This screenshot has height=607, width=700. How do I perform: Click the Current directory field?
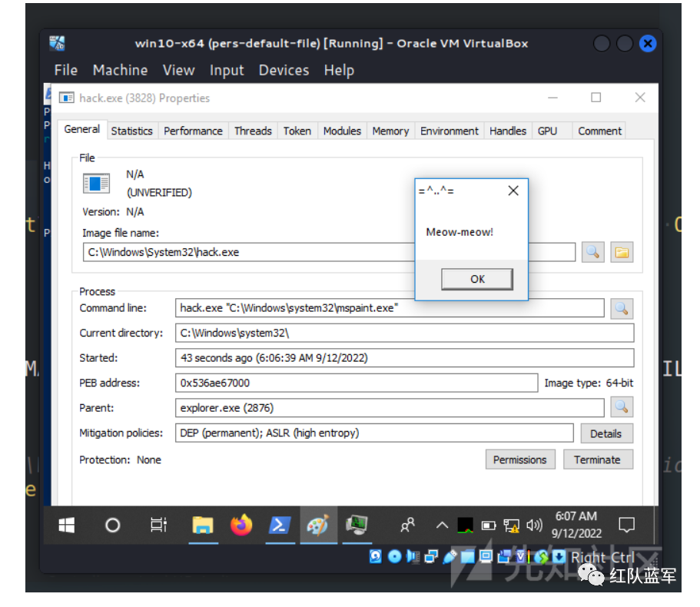404,333
